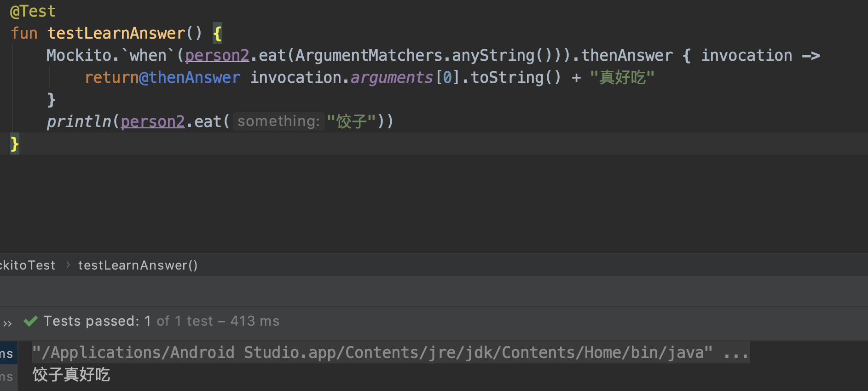This screenshot has height=391, width=868.
Task: Click the MockitoTest breadcrumb item
Action: pos(28,265)
